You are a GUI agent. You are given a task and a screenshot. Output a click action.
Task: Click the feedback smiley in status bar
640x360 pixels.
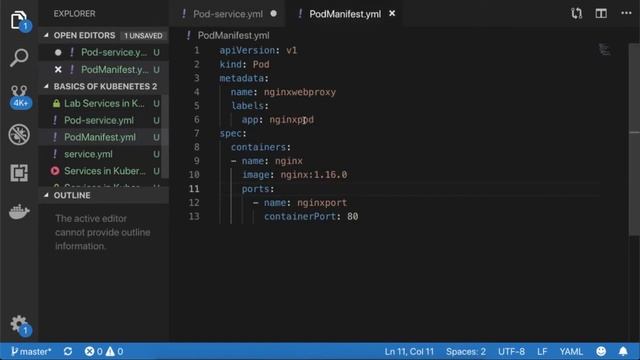[601, 351]
